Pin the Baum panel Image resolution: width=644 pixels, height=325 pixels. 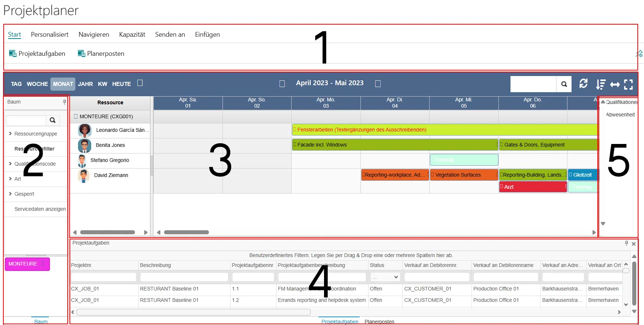[x=64, y=102]
